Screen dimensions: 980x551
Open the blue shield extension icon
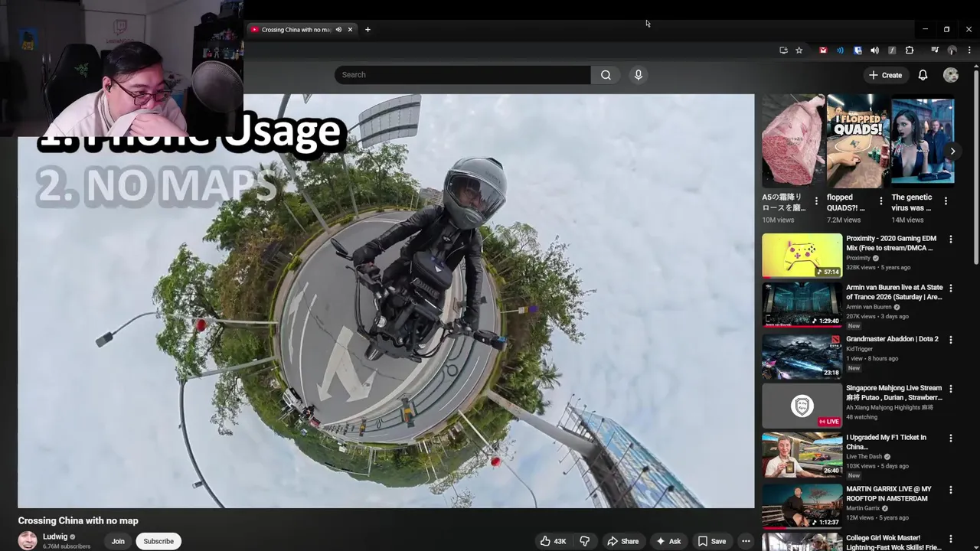(857, 51)
